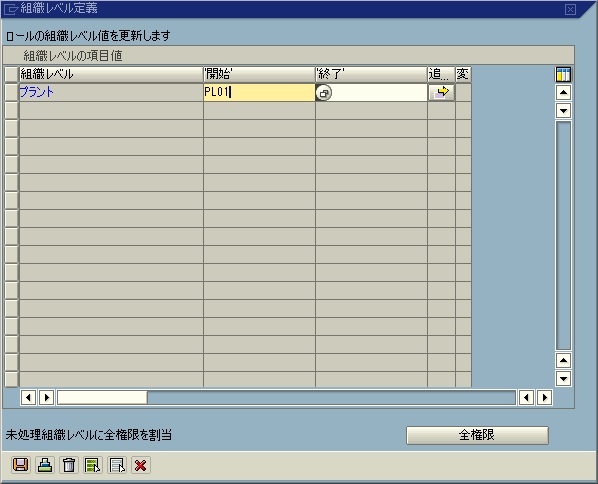Click the 追... column header

(x=441, y=74)
